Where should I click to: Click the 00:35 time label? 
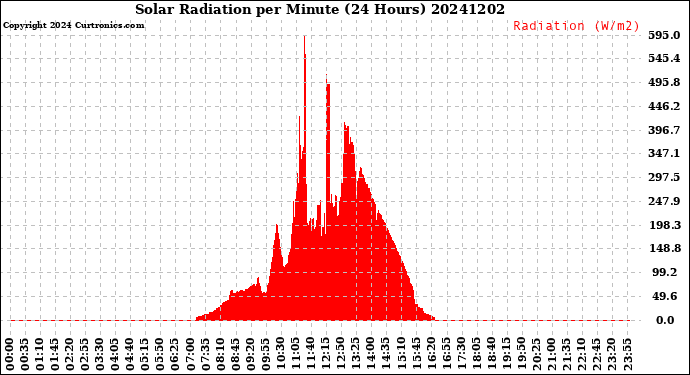pos(25,355)
